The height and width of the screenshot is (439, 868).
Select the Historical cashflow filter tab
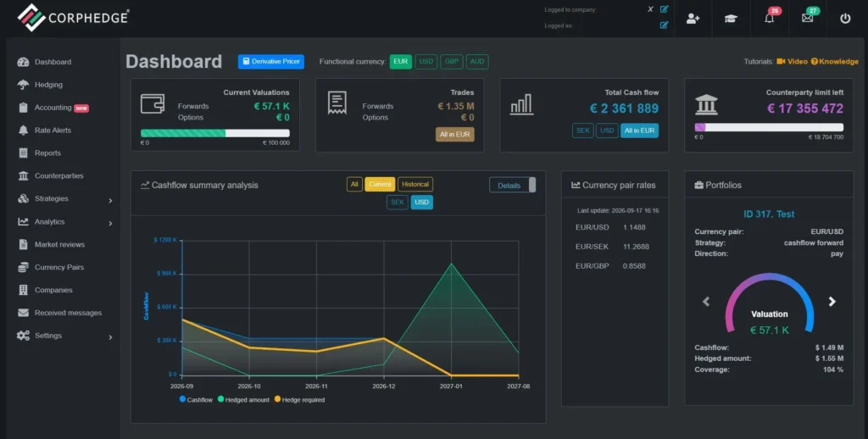[415, 185]
